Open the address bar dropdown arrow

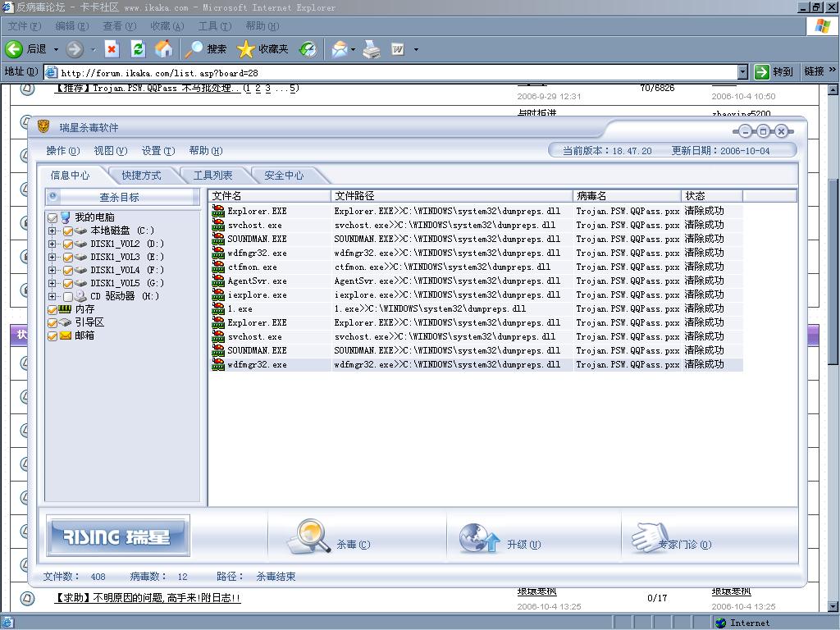(742, 71)
